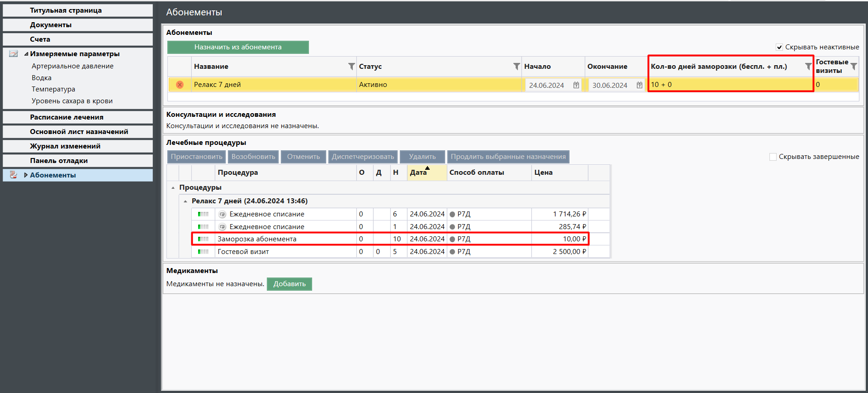This screenshot has width=868, height=393.
Task: Click the Добавить button under Медикаменты
Action: click(x=289, y=284)
